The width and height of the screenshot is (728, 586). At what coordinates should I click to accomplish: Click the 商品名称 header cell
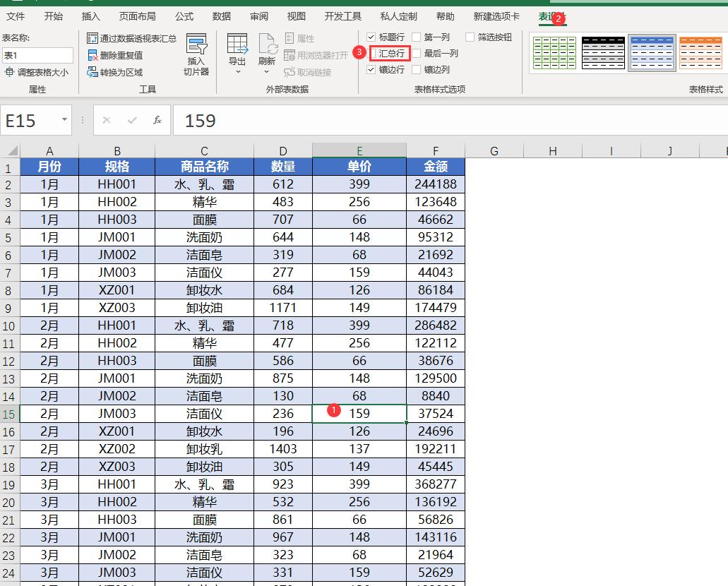coord(204,166)
